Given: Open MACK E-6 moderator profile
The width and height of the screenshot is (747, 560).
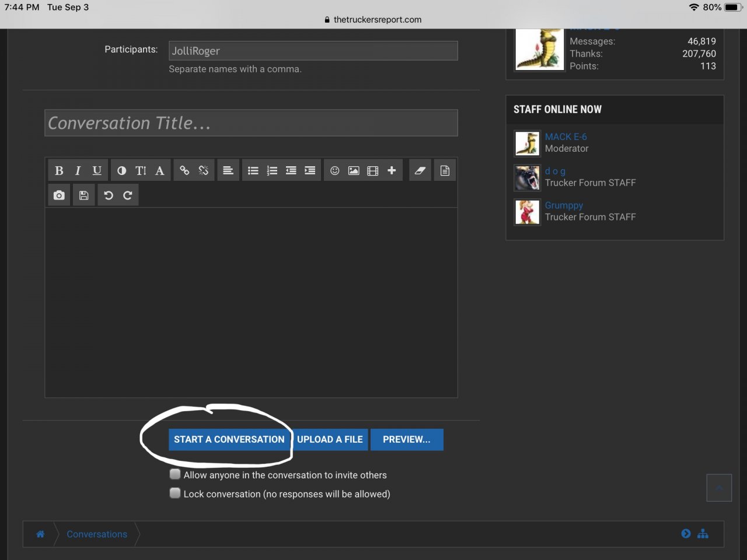Looking at the screenshot, I should pyautogui.click(x=566, y=136).
